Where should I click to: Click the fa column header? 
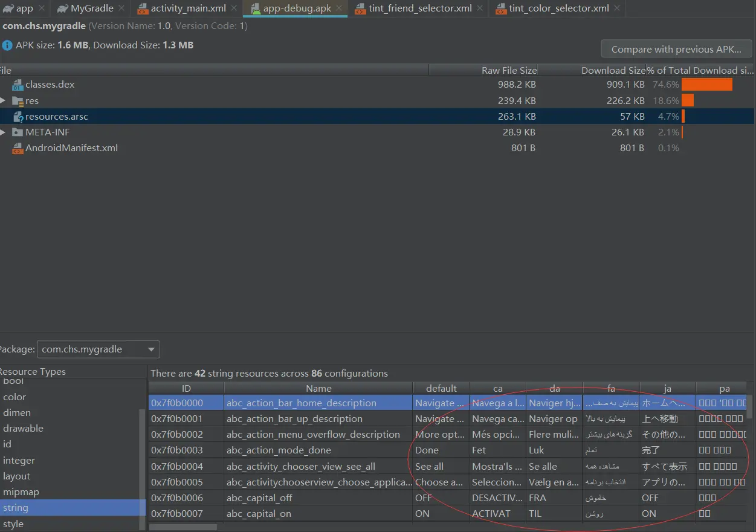coord(611,388)
